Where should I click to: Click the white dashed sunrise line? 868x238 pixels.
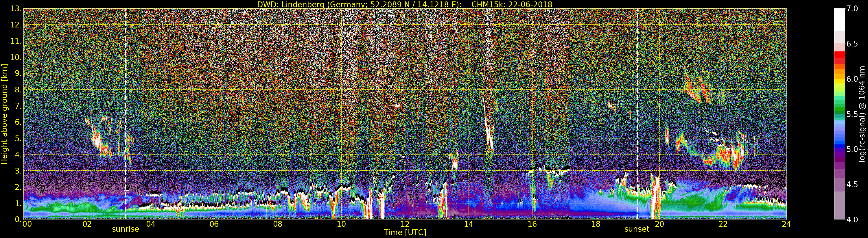(125, 114)
